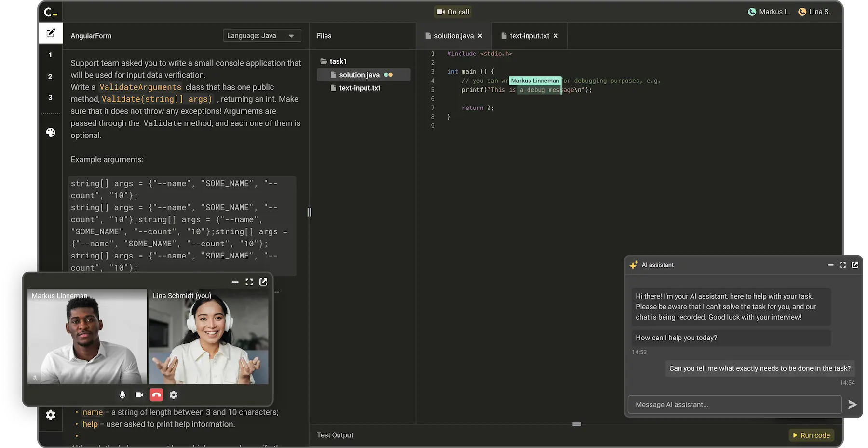Open the Language: Java dropdown
Viewport: 868px width, 448px height.
262,36
